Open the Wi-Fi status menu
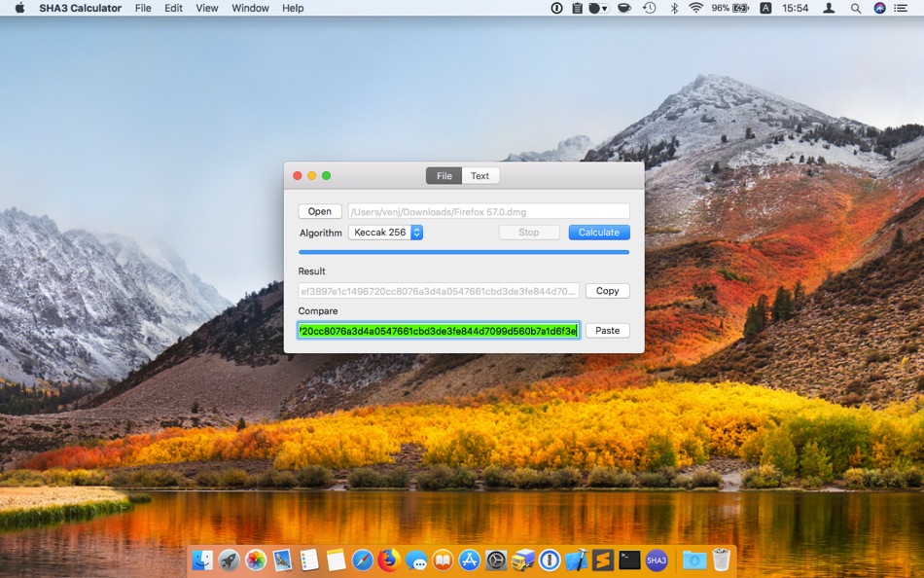 pos(695,8)
